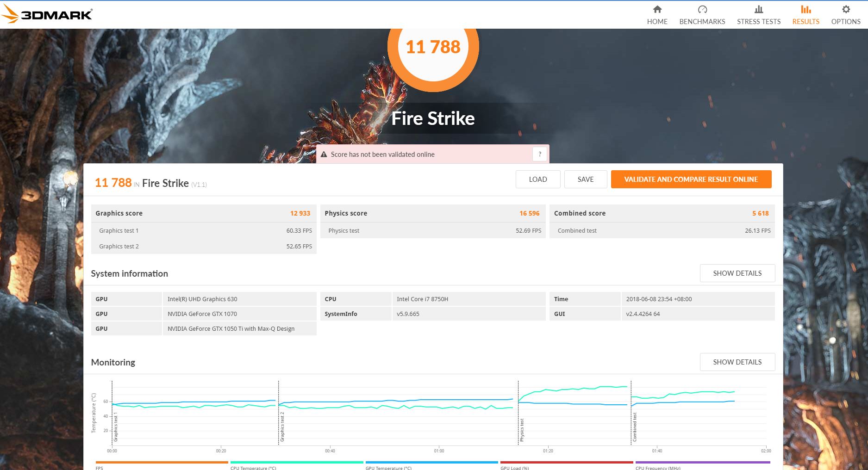Open the Stress Tests tab
This screenshot has height=470, width=868.
pos(758,15)
